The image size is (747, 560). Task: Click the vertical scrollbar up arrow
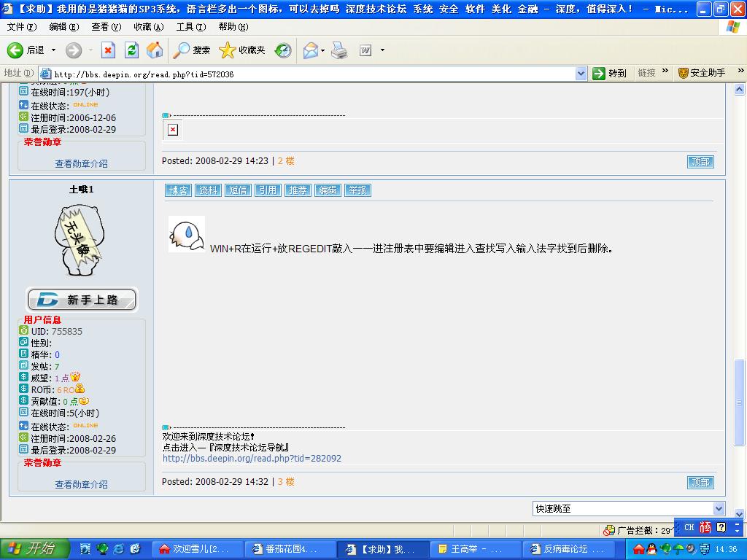pyautogui.click(x=740, y=89)
